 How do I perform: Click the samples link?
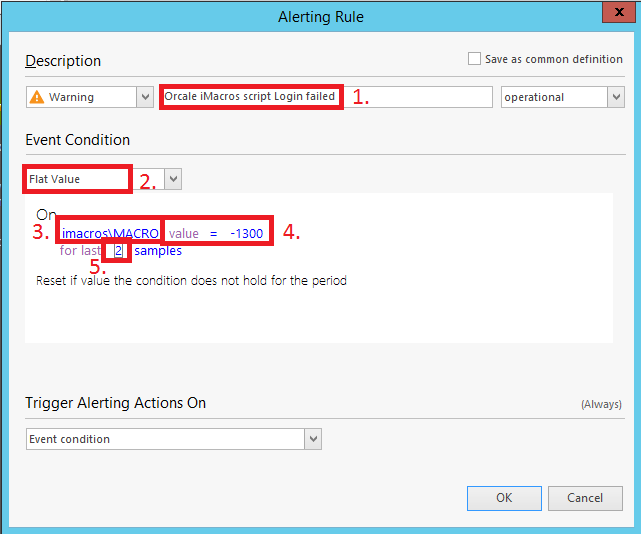point(158,251)
